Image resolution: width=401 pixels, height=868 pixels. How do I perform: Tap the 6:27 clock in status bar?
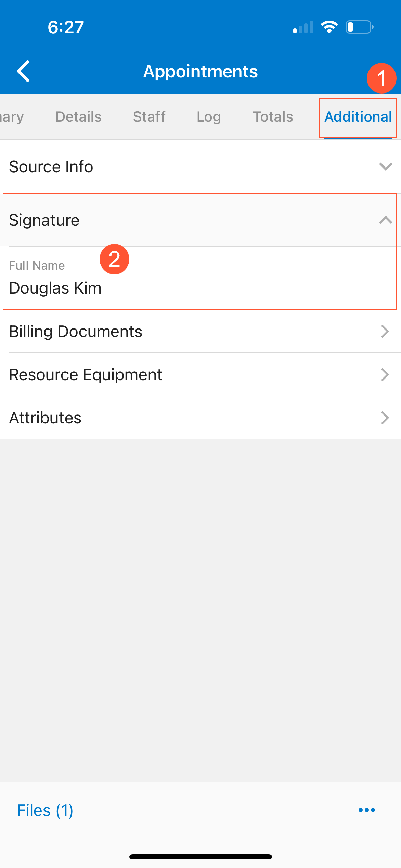[x=66, y=27]
